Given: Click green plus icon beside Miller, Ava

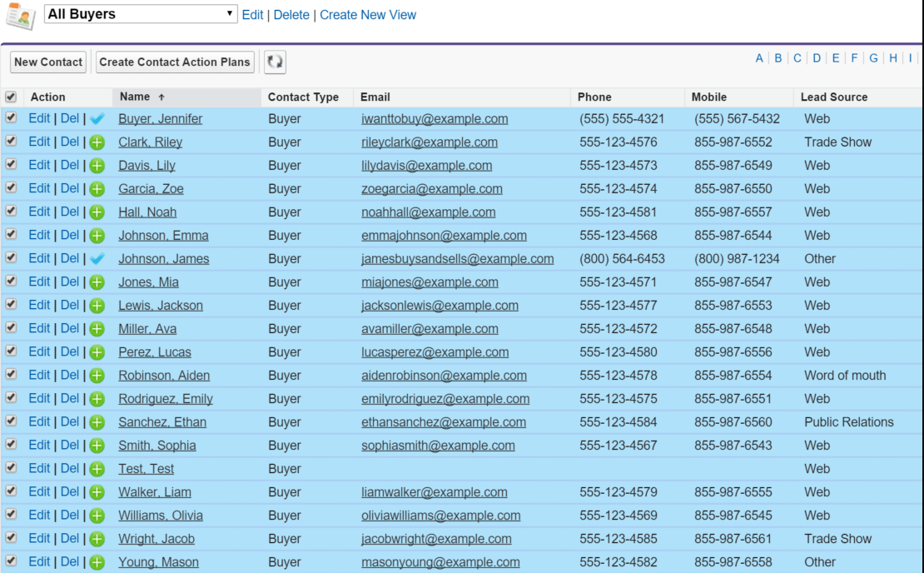Looking at the screenshot, I should tap(97, 328).
